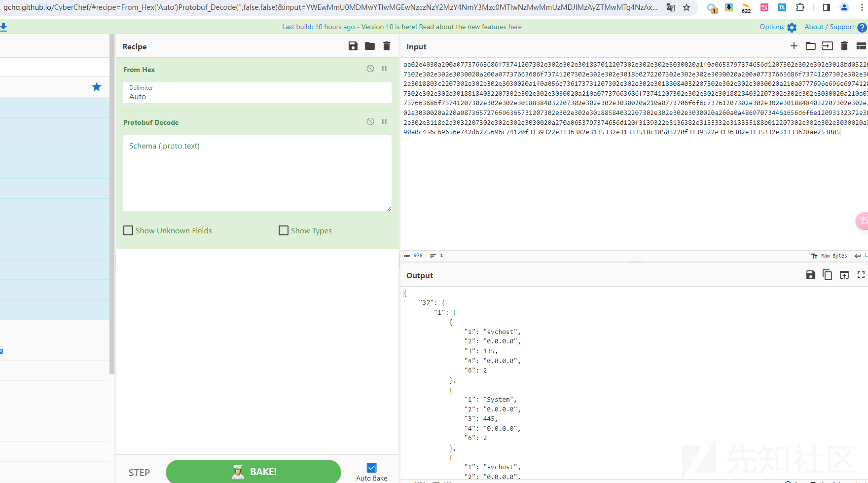The width and height of the screenshot is (868, 483).
Task: Open the Raw Bytes input encoding selector
Action: click(829, 256)
